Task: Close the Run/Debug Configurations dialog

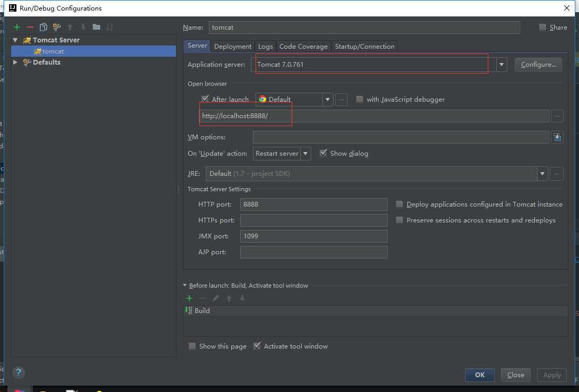Action: (x=566, y=8)
